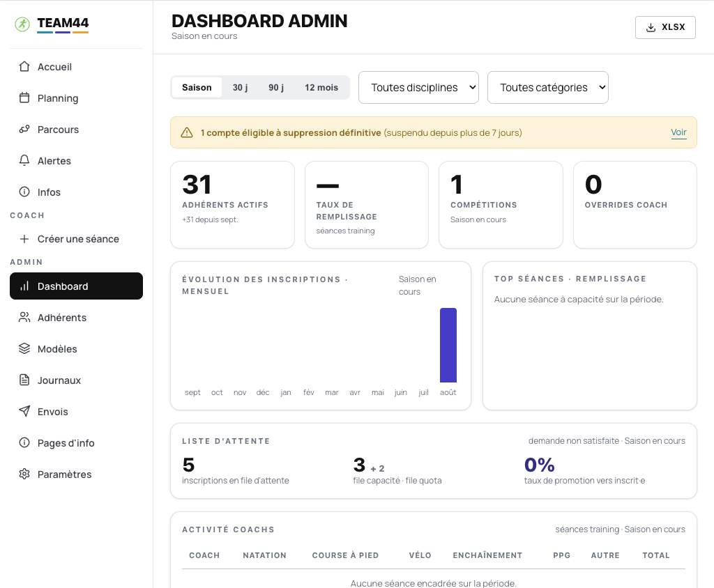Select the Saison period tab
The width and height of the screenshot is (714, 588).
(x=197, y=87)
